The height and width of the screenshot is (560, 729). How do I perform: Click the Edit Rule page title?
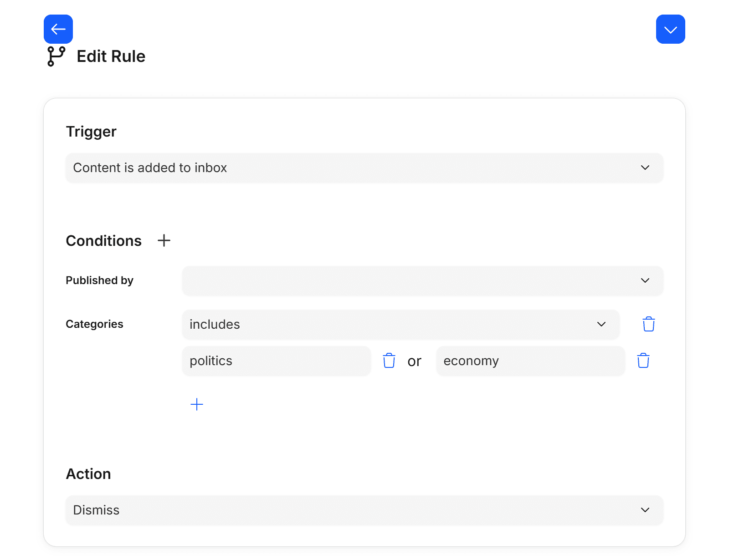111,56
